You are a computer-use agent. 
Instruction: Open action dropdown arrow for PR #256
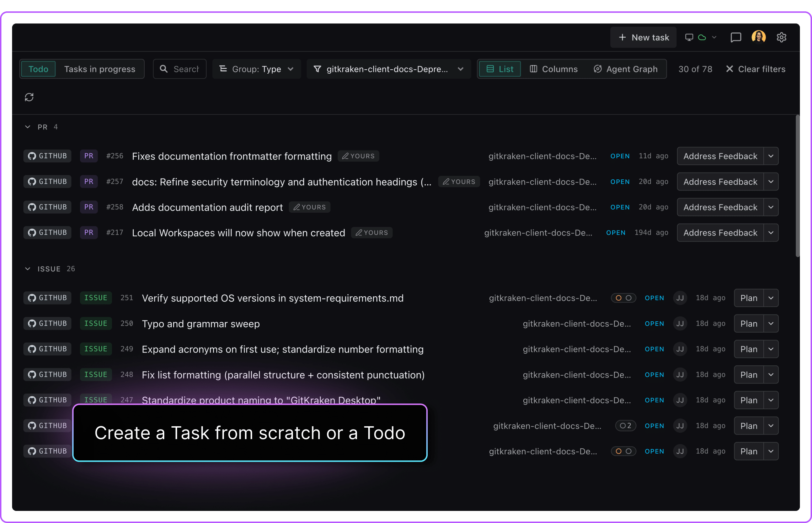[771, 156]
